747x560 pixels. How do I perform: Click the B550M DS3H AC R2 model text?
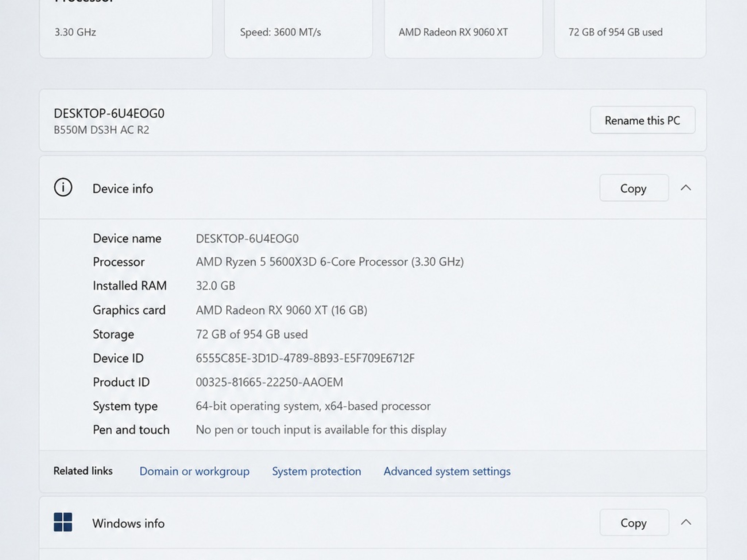[101, 130]
